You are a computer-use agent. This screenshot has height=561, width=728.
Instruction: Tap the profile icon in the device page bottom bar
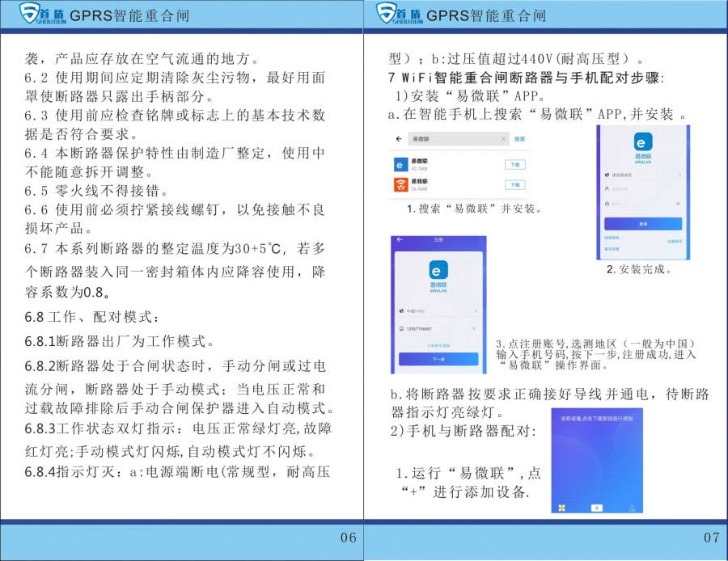632,508
